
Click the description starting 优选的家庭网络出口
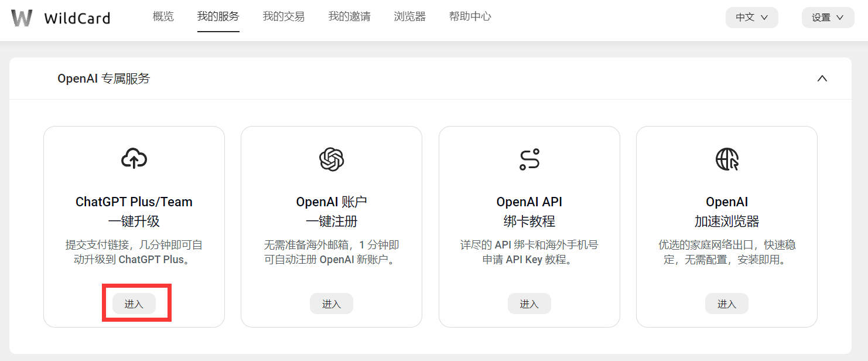tap(727, 252)
